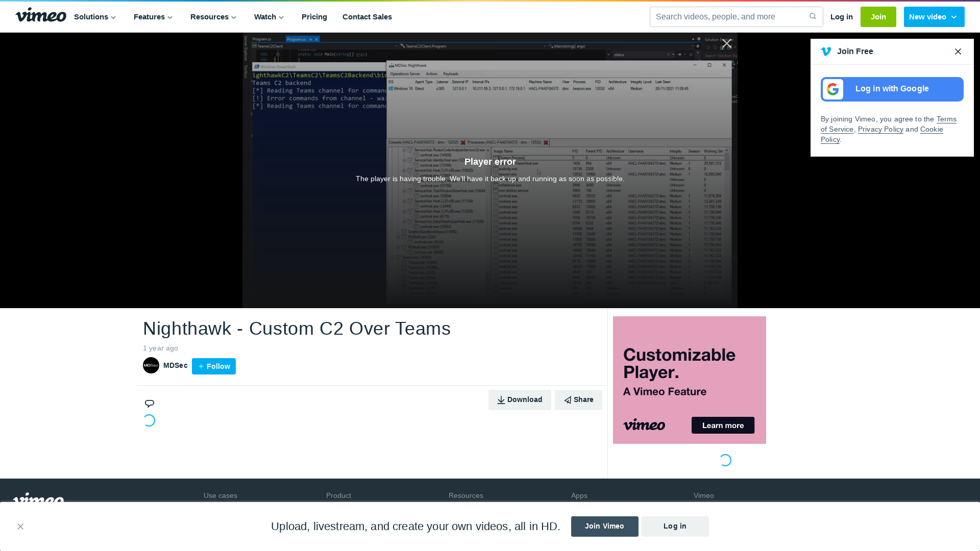Open the MDSec profile name link
The width and height of the screenshot is (980, 551).
(x=176, y=365)
